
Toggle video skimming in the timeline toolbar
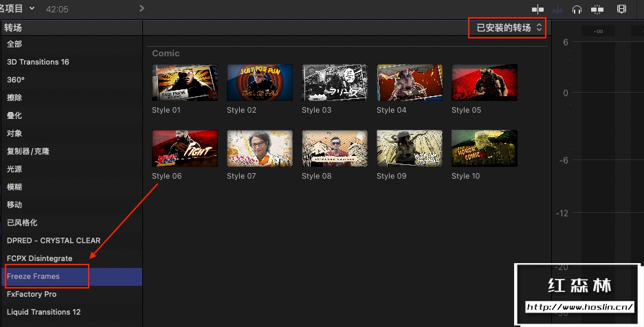[x=537, y=9]
